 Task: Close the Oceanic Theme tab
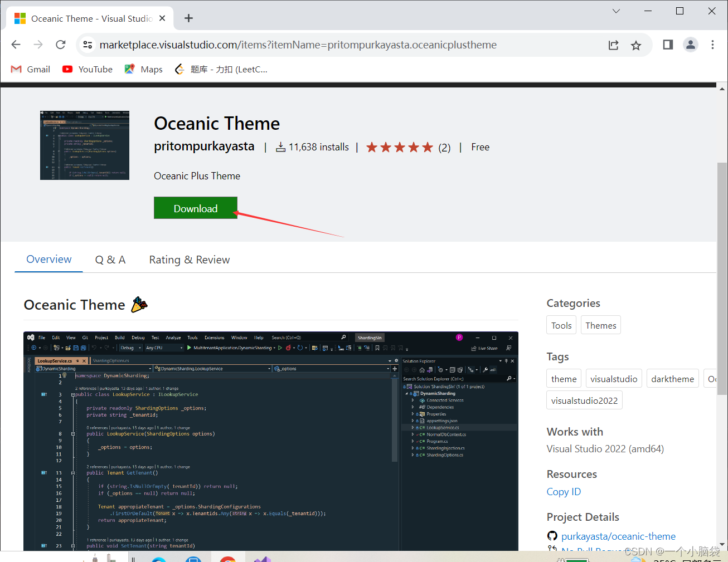(x=162, y=18)
